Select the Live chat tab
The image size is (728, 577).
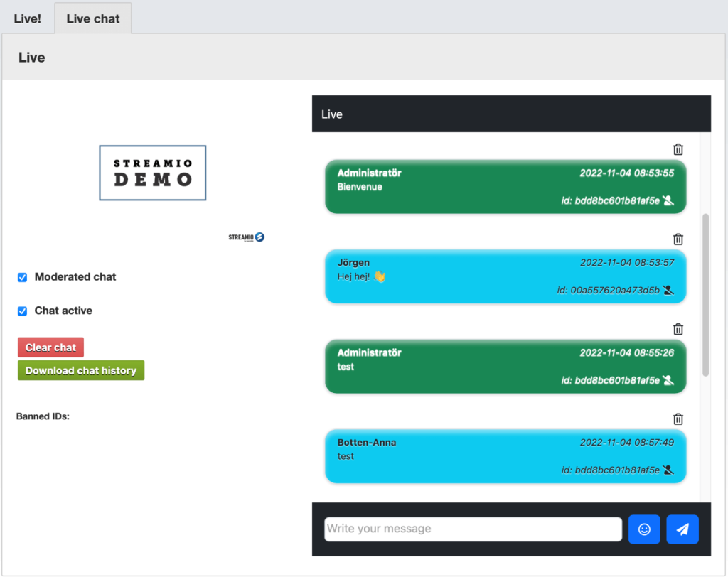(93, 18)
